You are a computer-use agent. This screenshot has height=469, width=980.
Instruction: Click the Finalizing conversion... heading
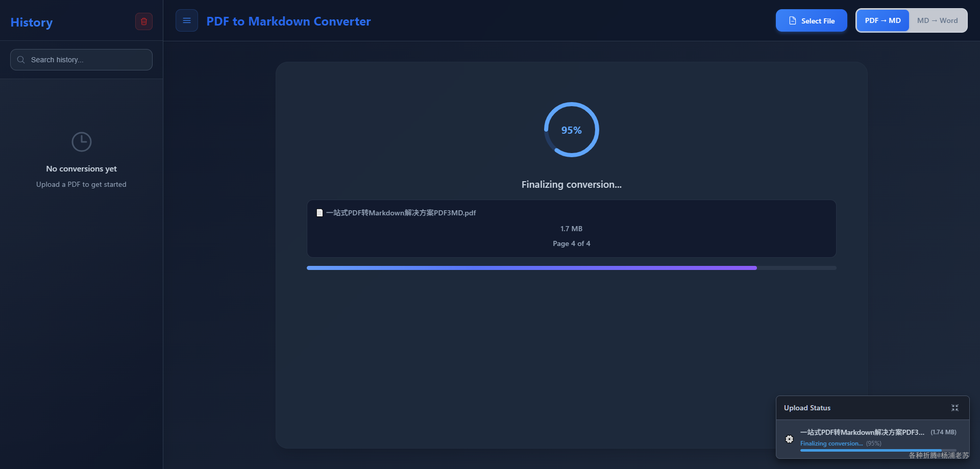pyautogui.click(x=572, y=185)
